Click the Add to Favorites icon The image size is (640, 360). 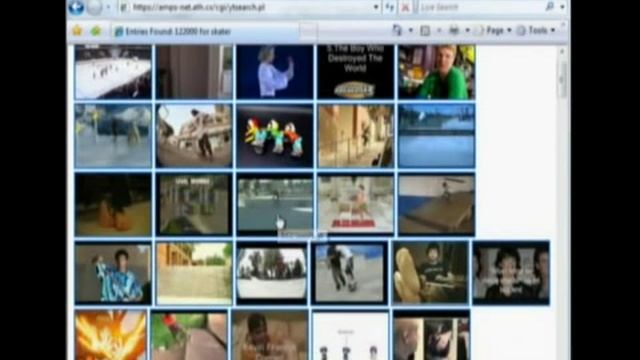click(x=96, y=31)
